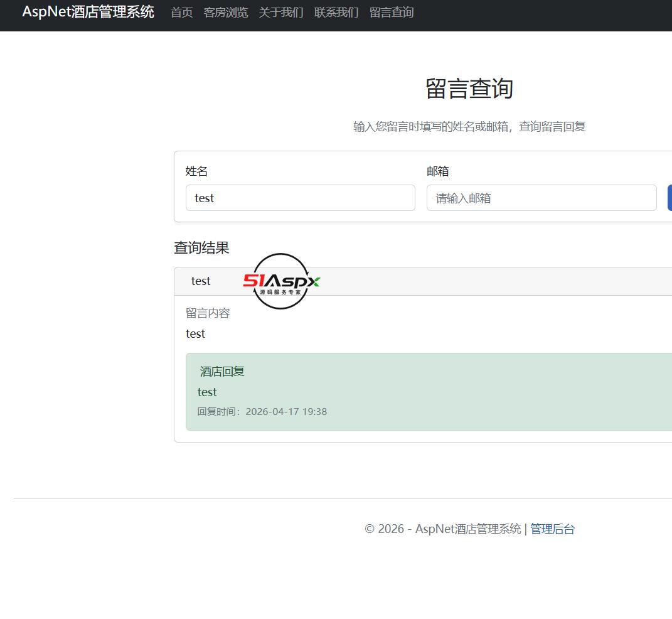Image resolution: width=672 pixels, height=619 pixels.
Task: Click the 酒店回复 label in green box
Action: (222, 372)
